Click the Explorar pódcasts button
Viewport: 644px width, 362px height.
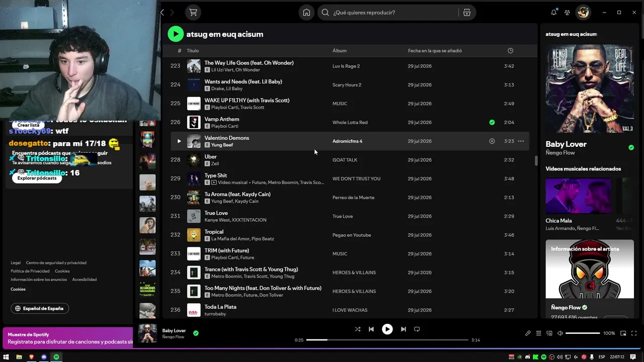click(x=37, y=178)
